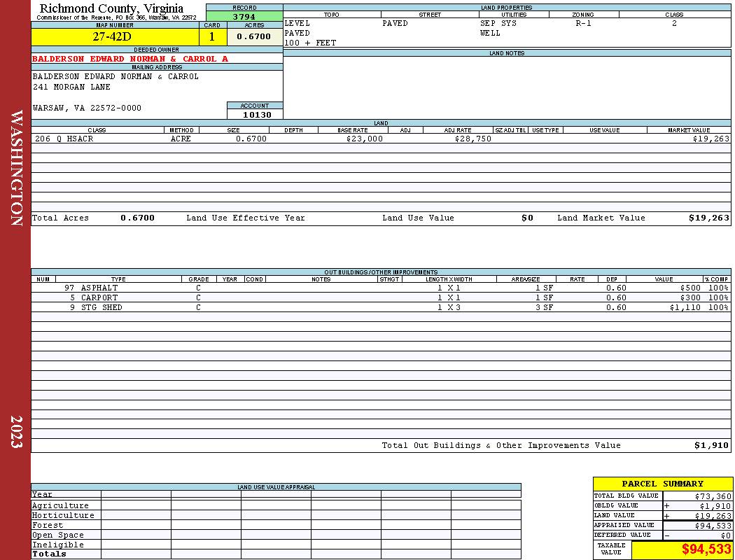Select the ASPHALT outbuilding row
This screenshot has height=560, width=735.
tap(381, 288)
